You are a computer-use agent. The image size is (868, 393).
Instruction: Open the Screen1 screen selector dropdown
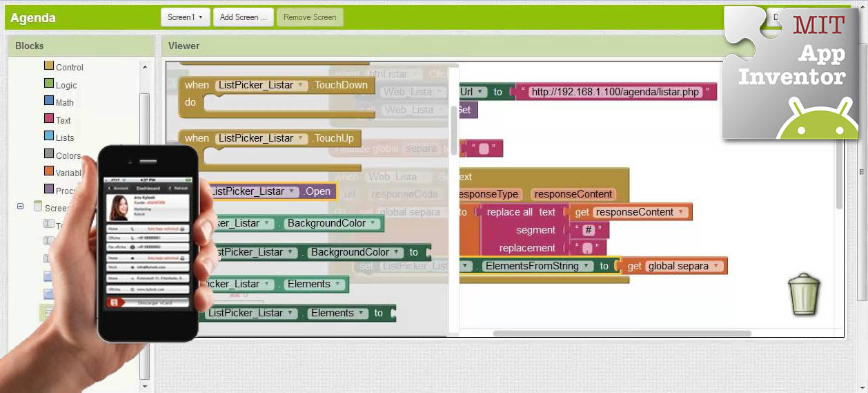(185, 17)
